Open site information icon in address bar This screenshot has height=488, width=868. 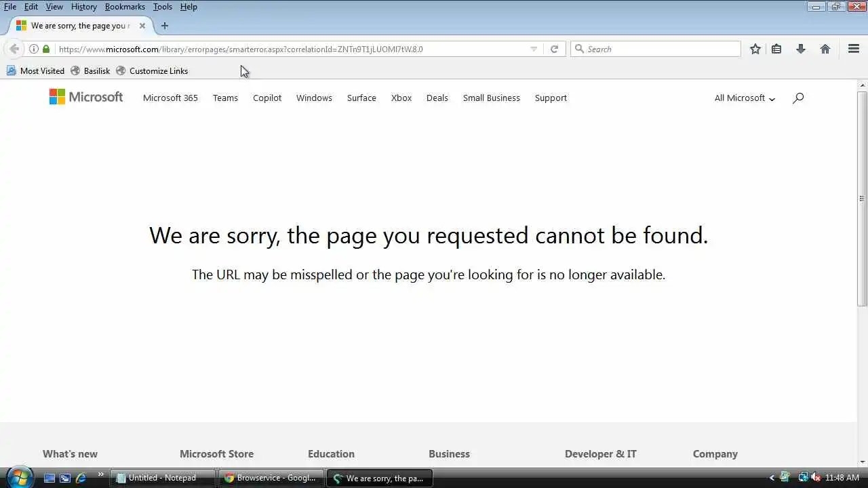(33, 49)
